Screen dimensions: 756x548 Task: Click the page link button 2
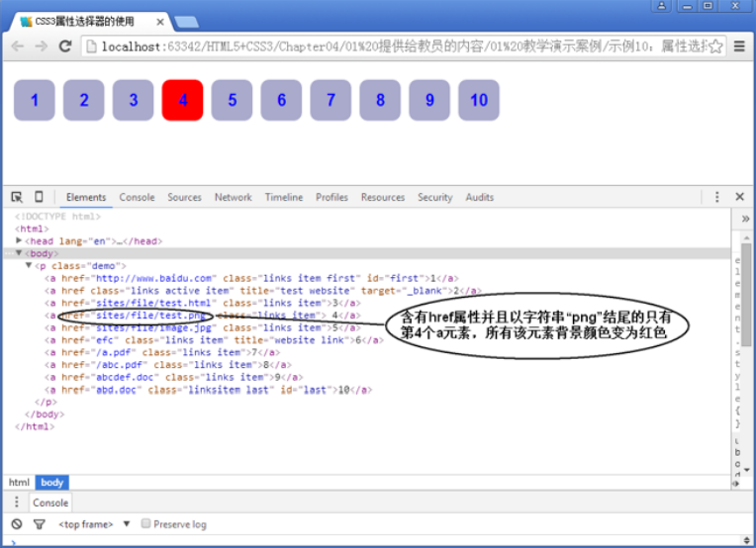(84, 100)
